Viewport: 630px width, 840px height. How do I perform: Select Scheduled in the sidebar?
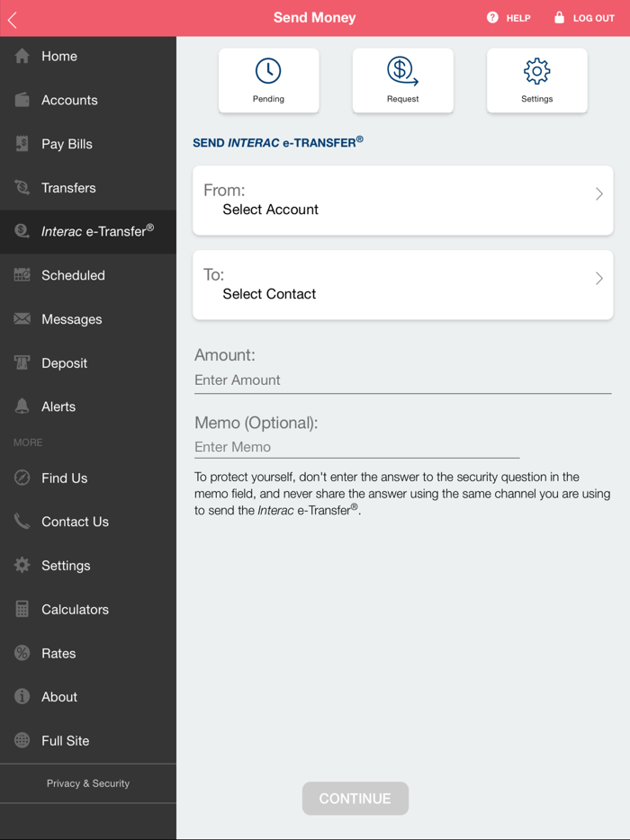coord(73,275)
